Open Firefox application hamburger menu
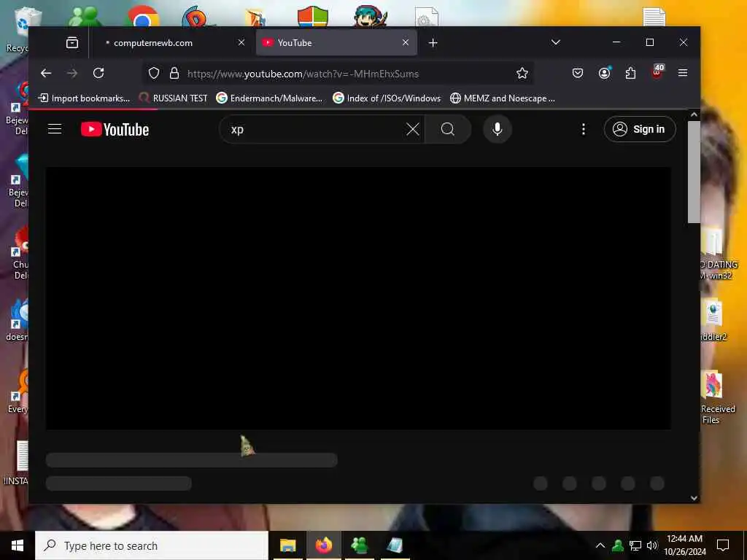This screenshot has width=747, height=560. coord(683,73)
